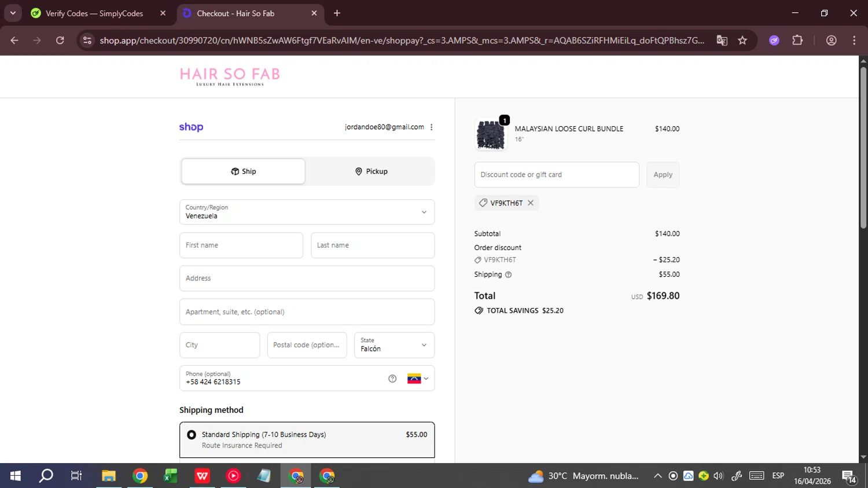Screen dimensions: 868x488
Task: Open WPS Office from the taskbar
Action: click(202, 476)
